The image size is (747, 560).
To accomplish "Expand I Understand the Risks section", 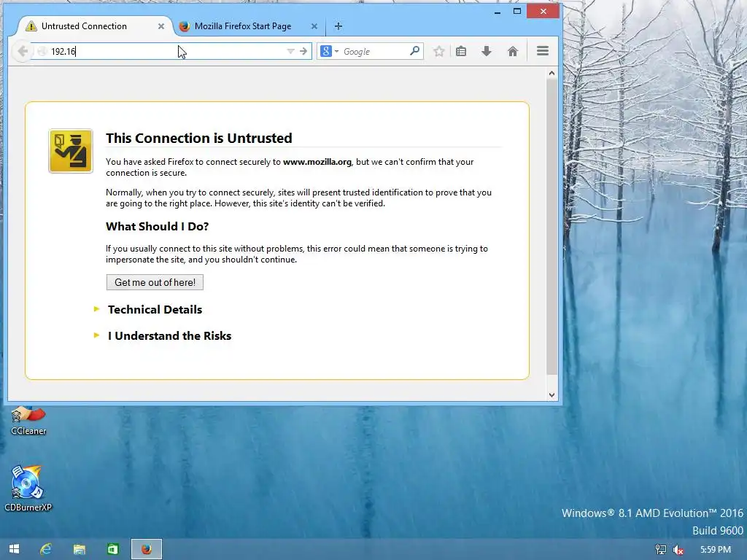I will tap(163, 335).
